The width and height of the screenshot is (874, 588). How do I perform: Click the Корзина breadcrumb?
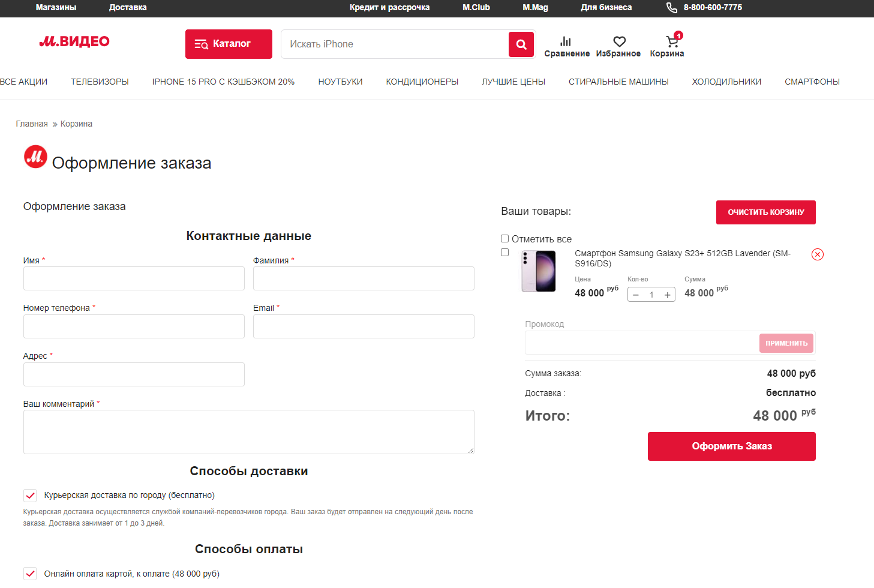click(76, 124)
